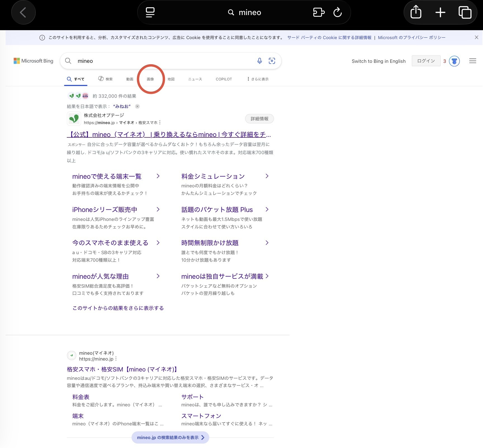Switch to the ニュース news tab

(x=195, y=79)
